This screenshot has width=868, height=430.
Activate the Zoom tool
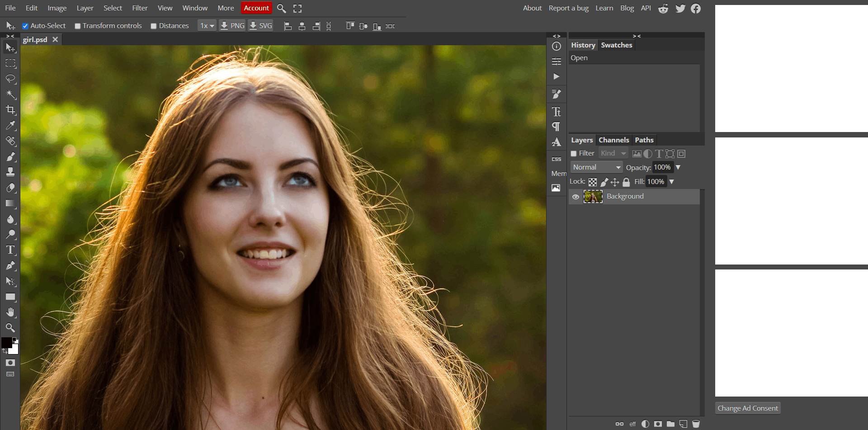tap(10, 328)
